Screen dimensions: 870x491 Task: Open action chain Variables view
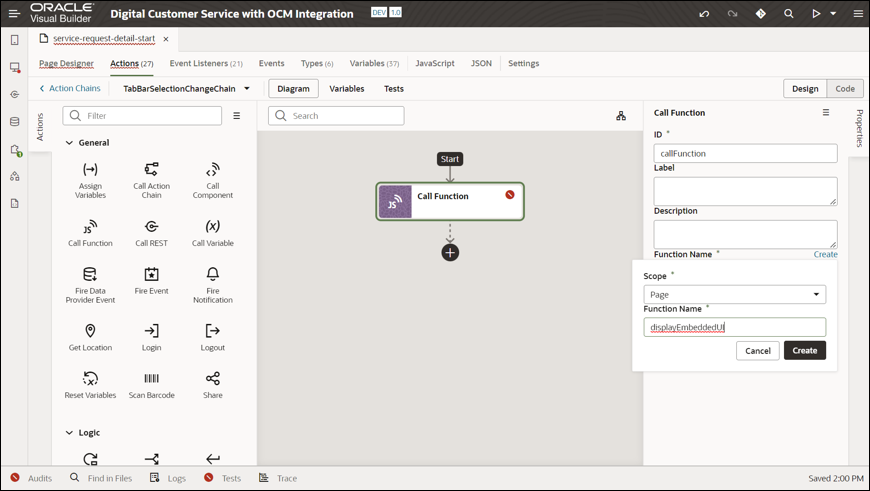pos(347,89)
